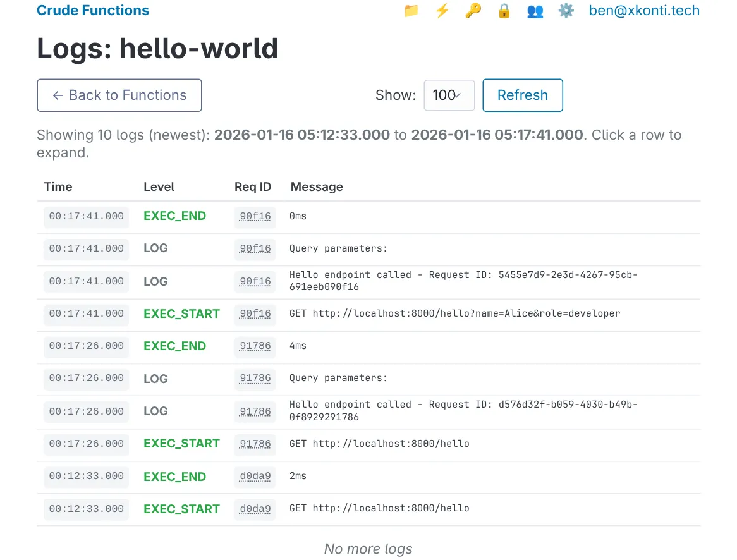The height and width of the screenshot is (560, 737).
Task: Click the Crude Functions home link
Action: point(93,11)
